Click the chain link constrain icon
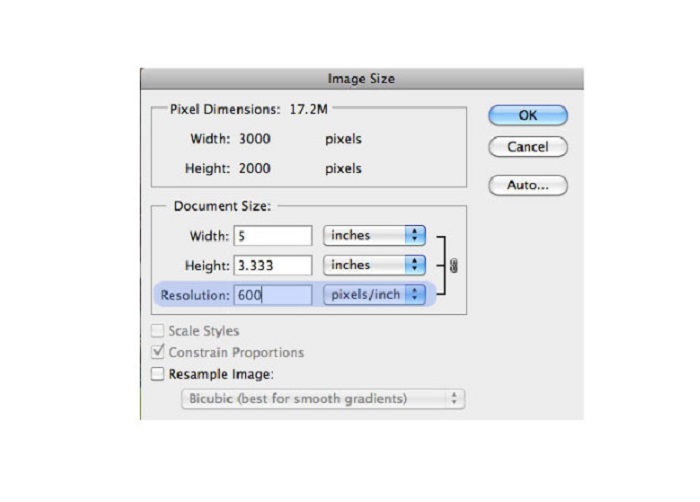700x502 pixels. click(x=454, y=266)
